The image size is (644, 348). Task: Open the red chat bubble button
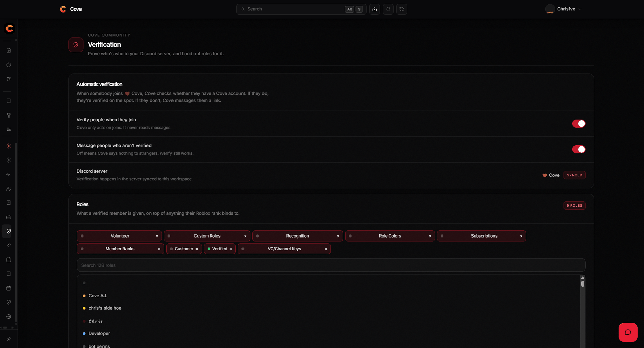pos(628,332)
